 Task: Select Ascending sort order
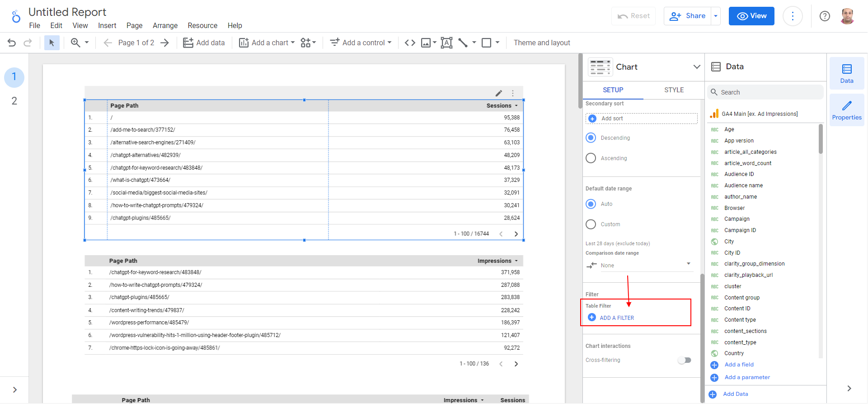click(591, 158)
